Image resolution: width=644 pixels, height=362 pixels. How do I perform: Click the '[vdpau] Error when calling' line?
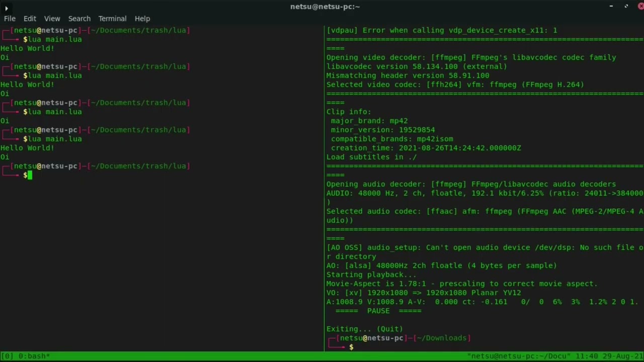pos(442,30)
